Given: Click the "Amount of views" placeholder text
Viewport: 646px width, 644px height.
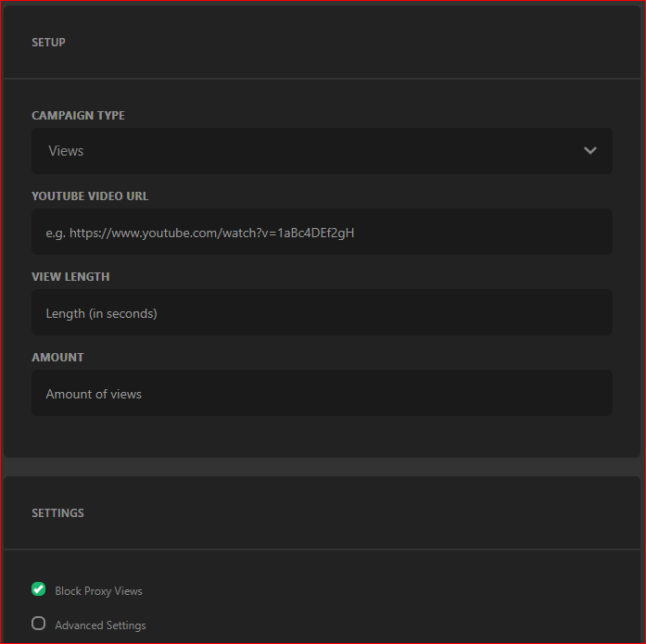Looking at the screenshot, I should 94,395.
